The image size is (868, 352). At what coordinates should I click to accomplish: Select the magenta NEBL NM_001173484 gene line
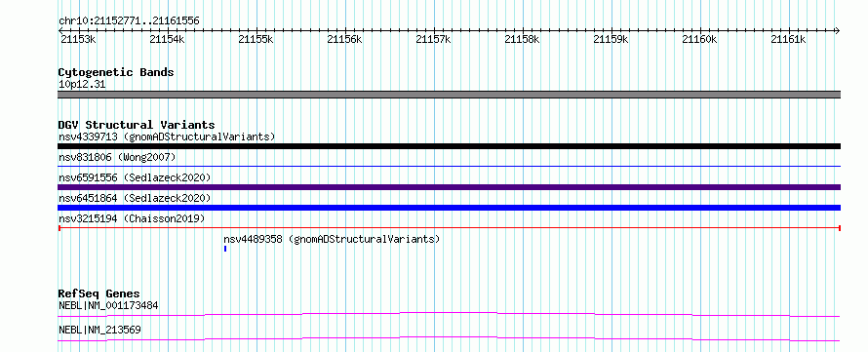449,314
